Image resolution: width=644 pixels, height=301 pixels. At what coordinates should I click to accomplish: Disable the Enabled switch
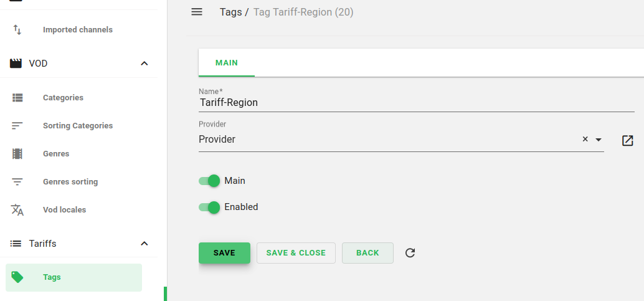pyautogui.click(x=210, y=207)
